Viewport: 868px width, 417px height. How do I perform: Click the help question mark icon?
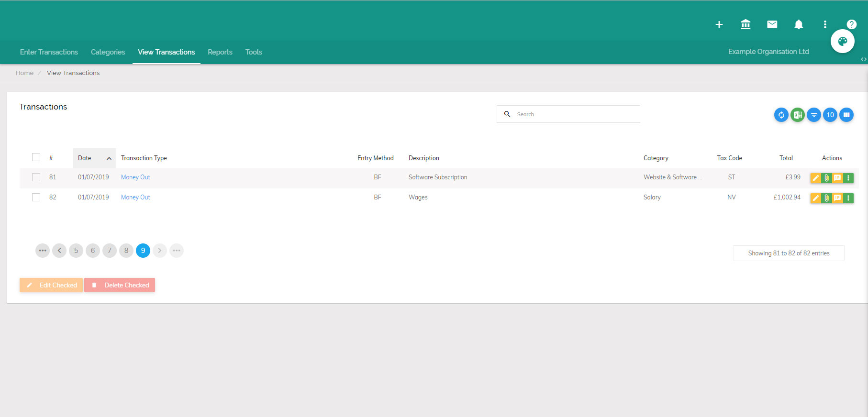(x=851, y=24)
